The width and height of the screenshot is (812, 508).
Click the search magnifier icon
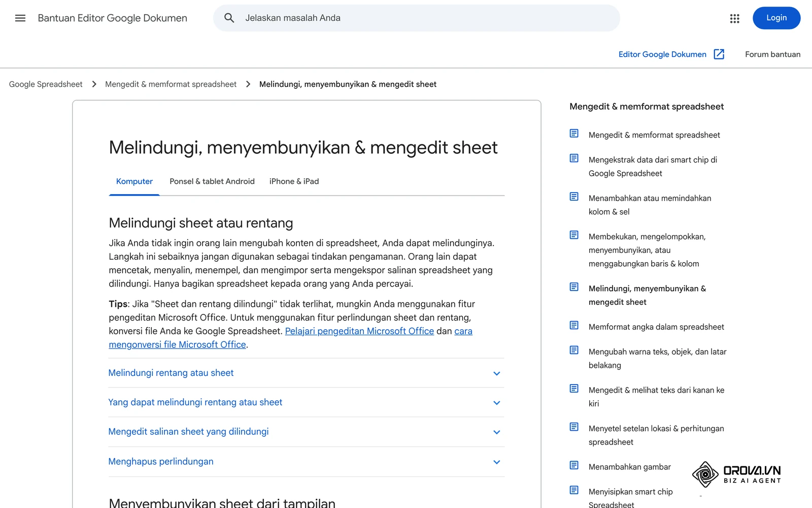[229, 18]
